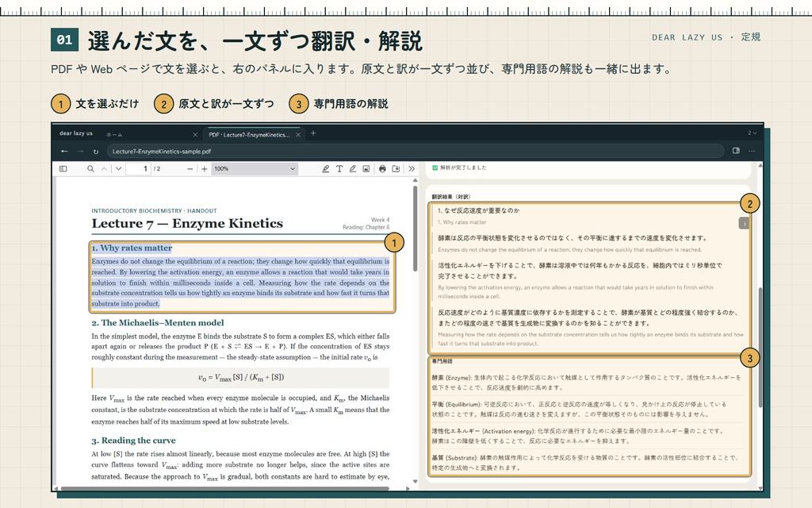Click the PDF viewer vertical scrollbar
Image resolution: width=812 pixels, height=508 pixels.
coord(415,228)
